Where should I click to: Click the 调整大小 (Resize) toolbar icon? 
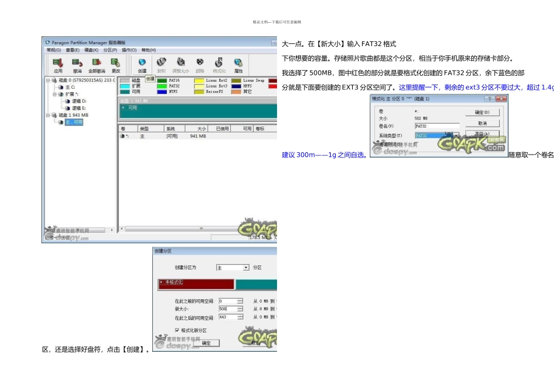click(x=181, y=62)
